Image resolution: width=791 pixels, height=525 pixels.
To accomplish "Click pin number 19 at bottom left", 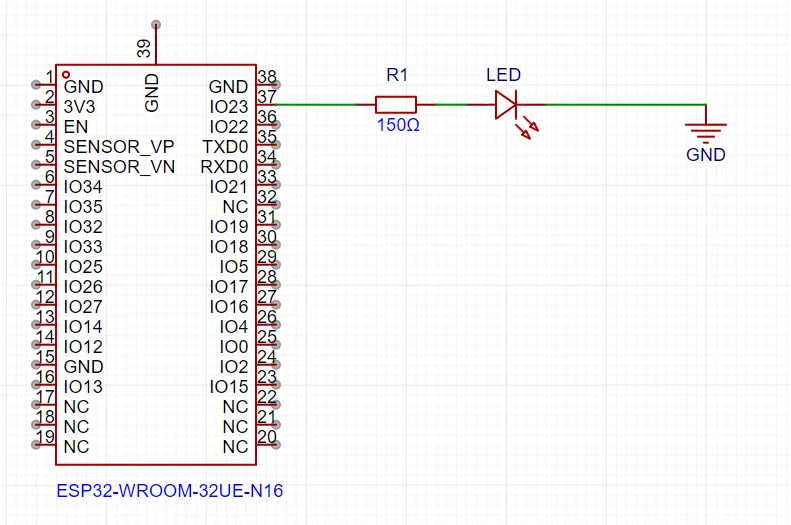I will [45, 437].
